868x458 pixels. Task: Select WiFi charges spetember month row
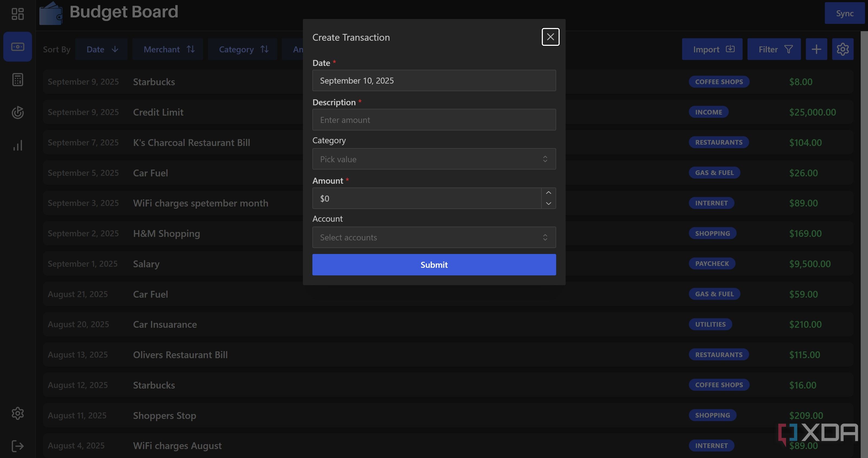click(448, 203)
